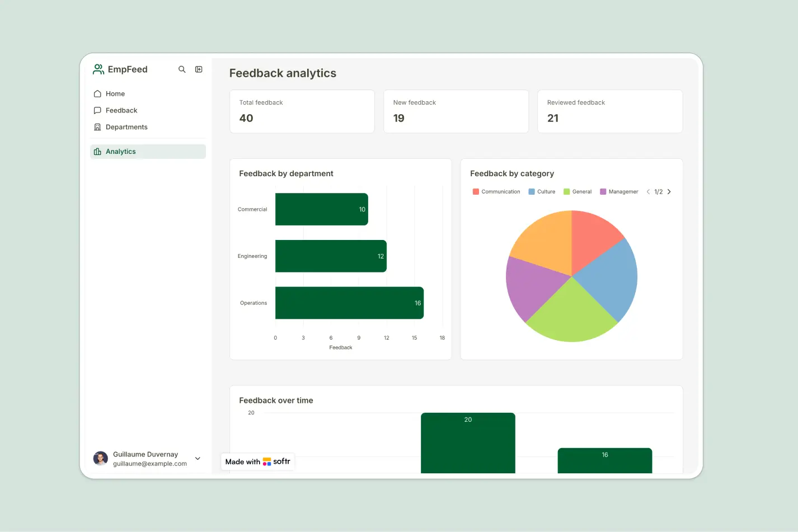Open the search magnifier icon

(x=182, y=69)
